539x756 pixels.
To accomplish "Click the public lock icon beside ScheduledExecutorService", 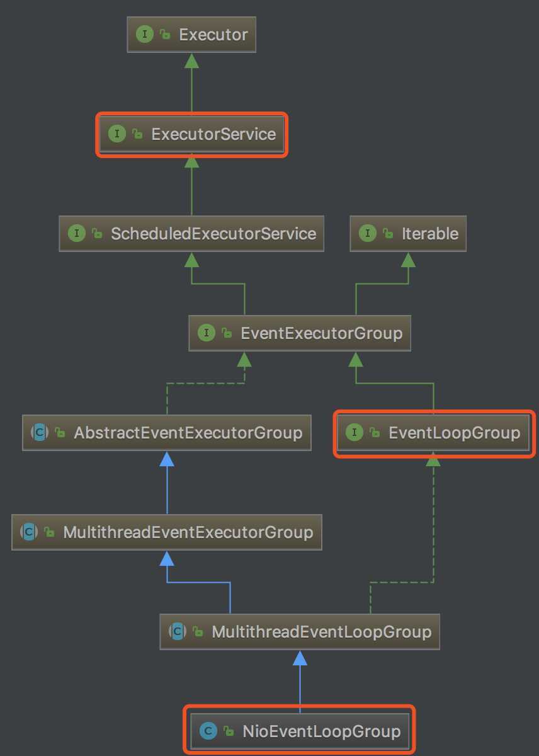I will (x=96, y=234).
